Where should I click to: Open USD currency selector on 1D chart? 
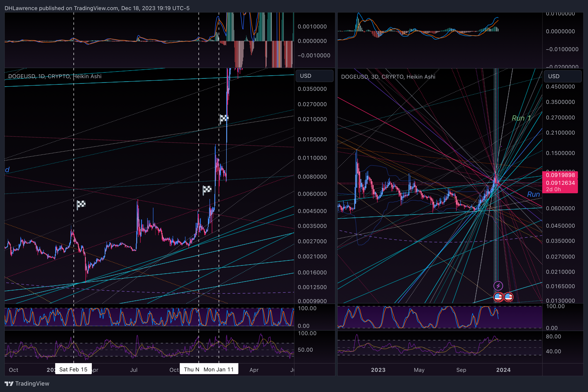(x=314, y=76)
